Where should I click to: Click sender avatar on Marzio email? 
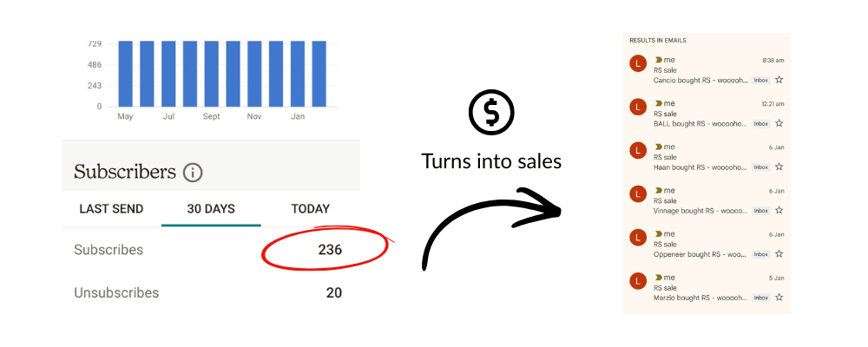click(x=638, y=281)
